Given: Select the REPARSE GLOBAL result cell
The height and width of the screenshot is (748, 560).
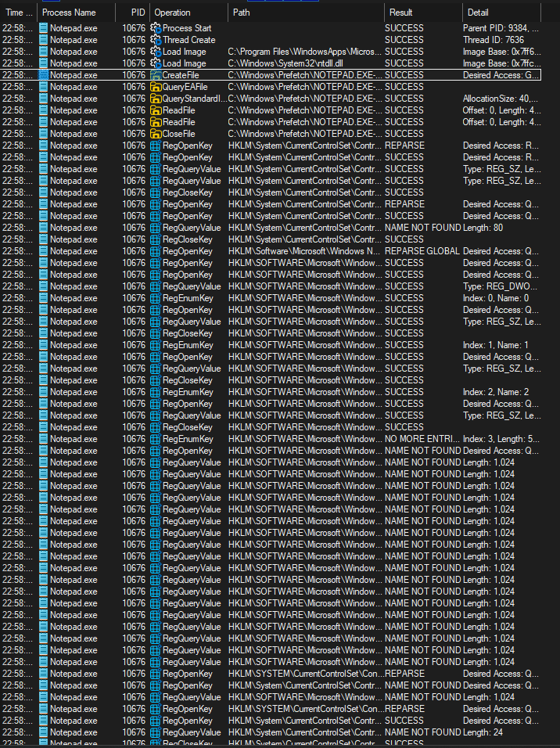Looking at the screenshot, I should tap(422, 251).
